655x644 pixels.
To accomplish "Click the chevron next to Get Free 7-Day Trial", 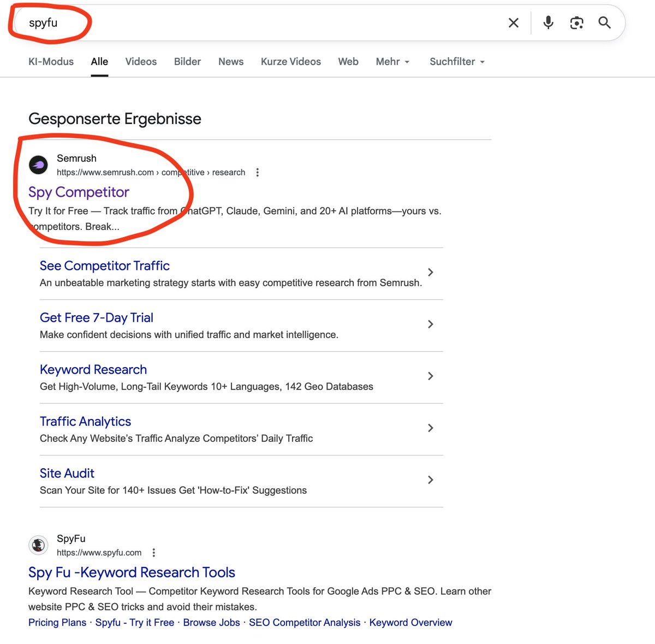I will point(431,324).
